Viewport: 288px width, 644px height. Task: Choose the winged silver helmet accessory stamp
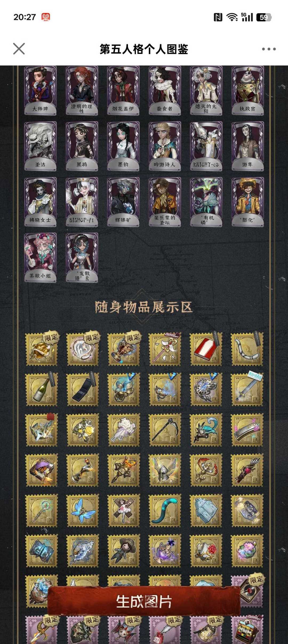click(165, 470)
